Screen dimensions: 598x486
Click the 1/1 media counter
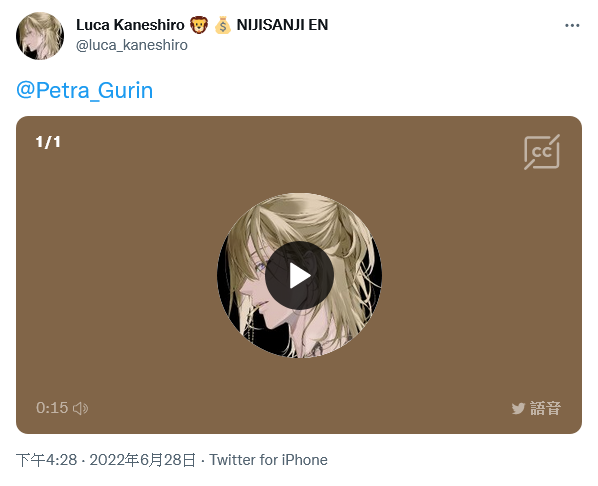(x=48, y=142)
